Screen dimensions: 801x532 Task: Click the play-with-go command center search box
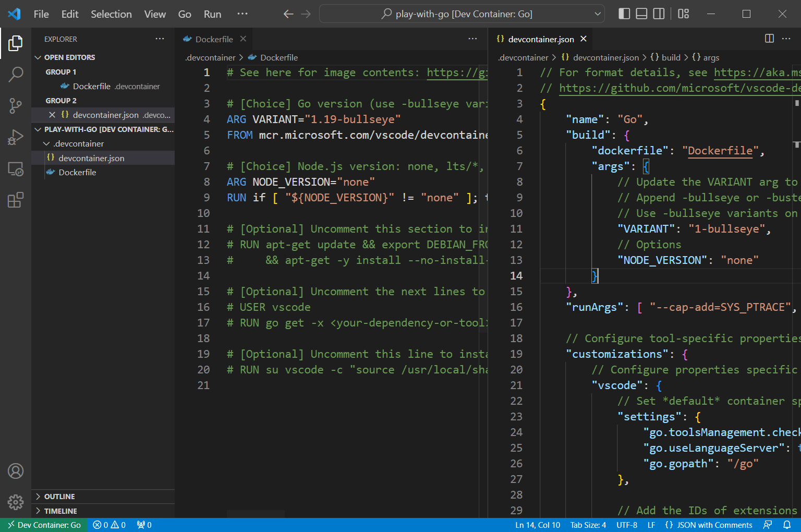(462, 14)
